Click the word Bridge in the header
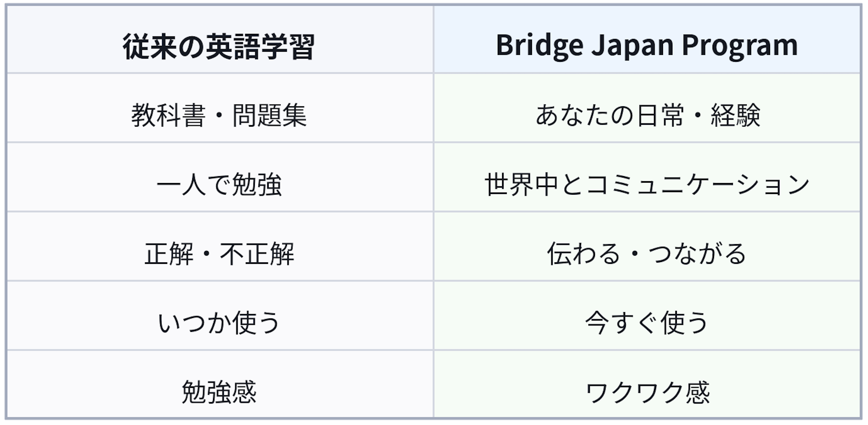Image resolution: width=868 pixels, height=425 pixels. (x=540, y=46)
